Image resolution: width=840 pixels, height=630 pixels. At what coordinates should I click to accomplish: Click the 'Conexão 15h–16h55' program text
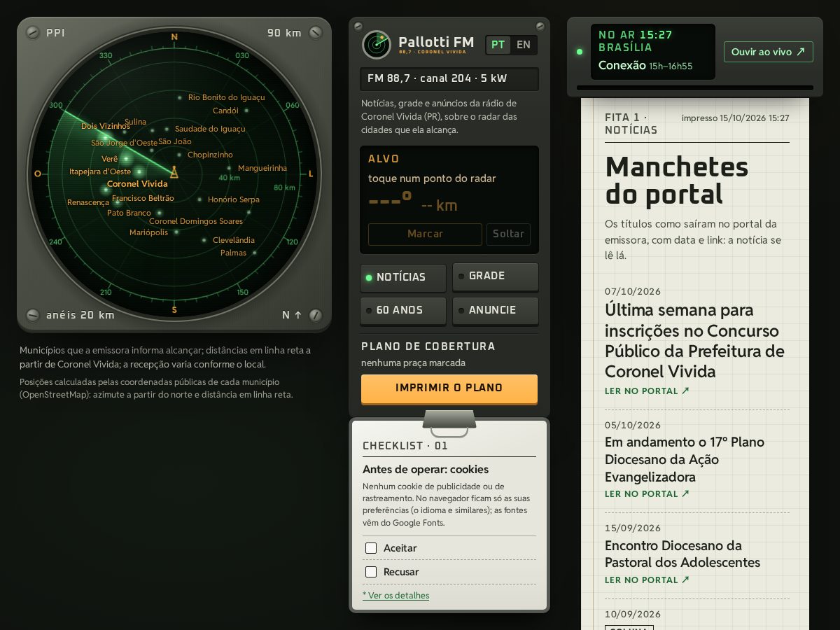pyautogui.click(x=645, y=66)
